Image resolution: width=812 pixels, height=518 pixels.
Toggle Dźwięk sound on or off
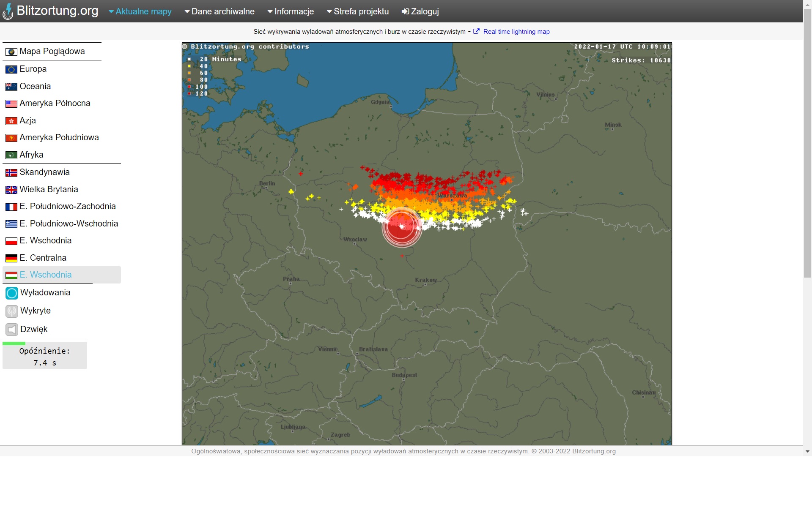click(x=12, y=330)
